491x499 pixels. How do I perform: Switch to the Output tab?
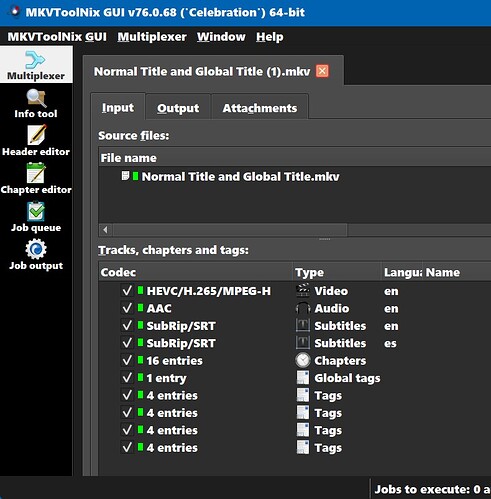[178, 108]
